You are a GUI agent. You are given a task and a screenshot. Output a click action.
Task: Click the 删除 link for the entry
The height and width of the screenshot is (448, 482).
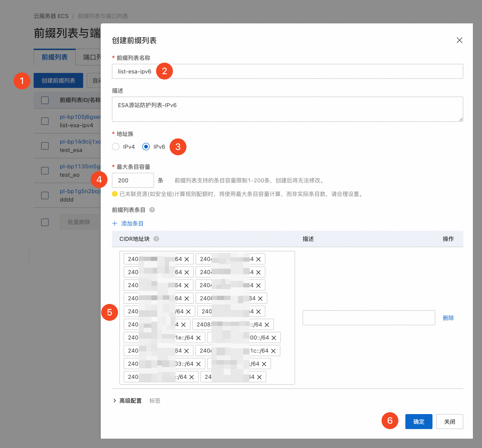(x=448, y=318)
